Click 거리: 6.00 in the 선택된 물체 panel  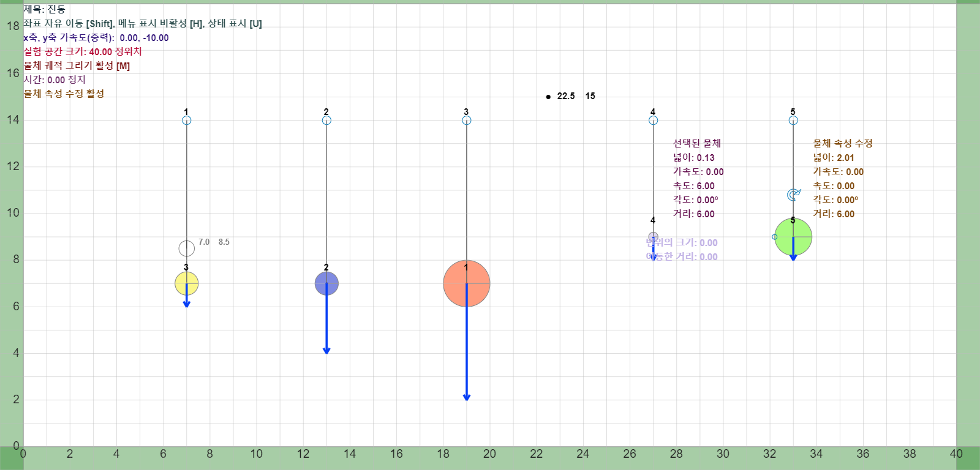pyautogui.click(x=694, y=214)
